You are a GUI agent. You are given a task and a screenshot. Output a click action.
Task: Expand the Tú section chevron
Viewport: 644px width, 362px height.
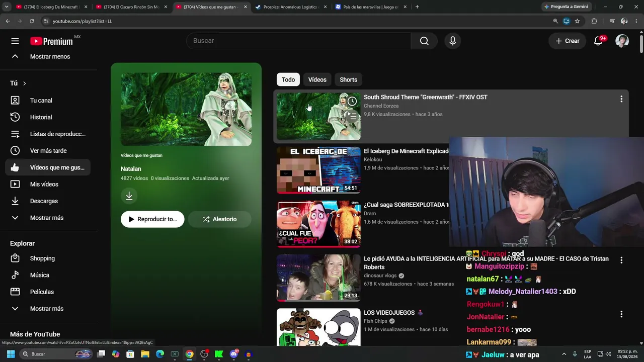(x=24, y=83)
